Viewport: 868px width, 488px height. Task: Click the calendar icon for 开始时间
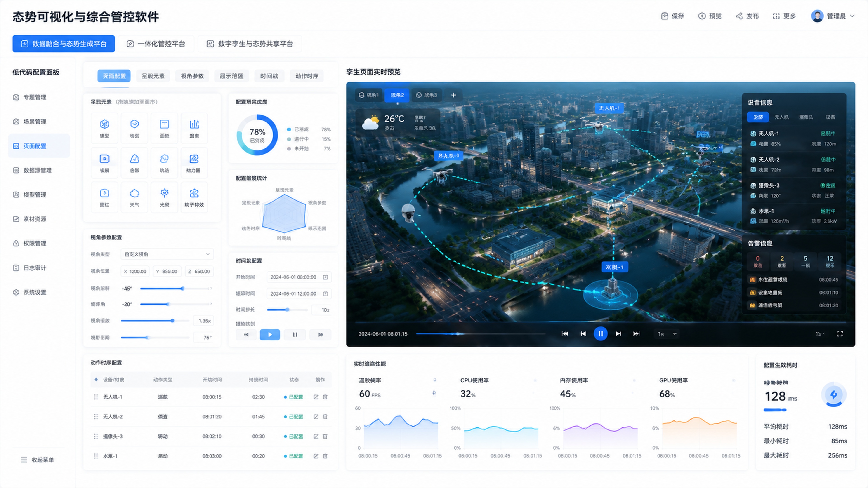click(x=325, y=277)
